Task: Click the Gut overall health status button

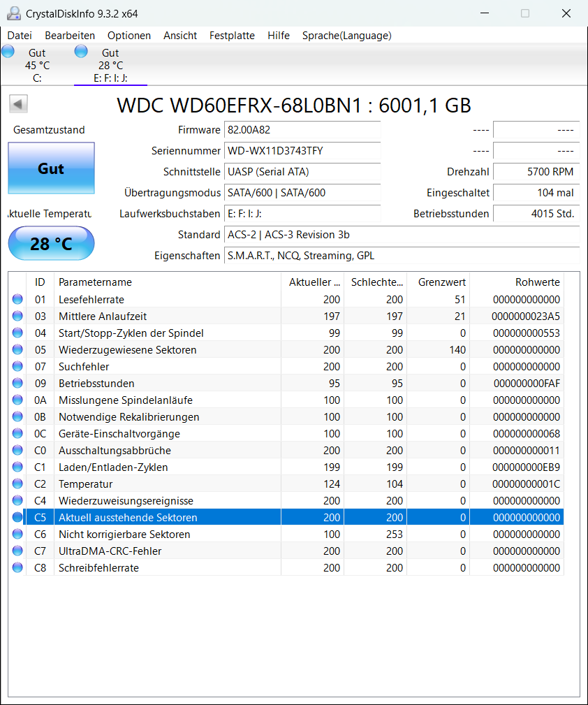Action: click(51, 168)
